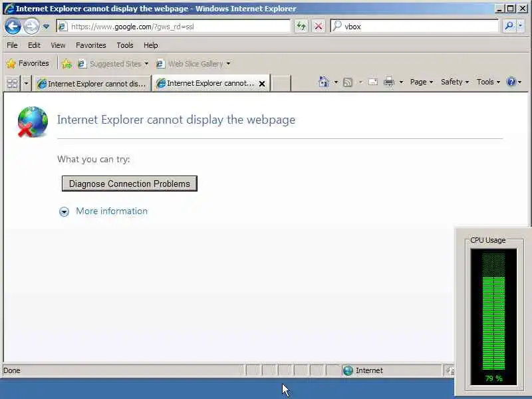Open the Edit menu
Screen dimensions: 532x399
(x=34, y=45)
